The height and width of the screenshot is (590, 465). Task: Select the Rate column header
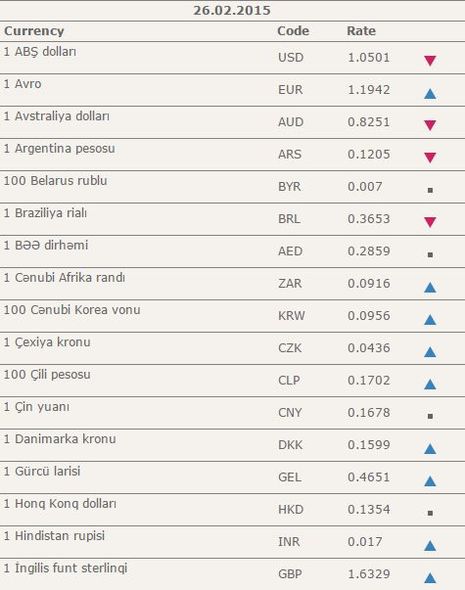point(361,31)
